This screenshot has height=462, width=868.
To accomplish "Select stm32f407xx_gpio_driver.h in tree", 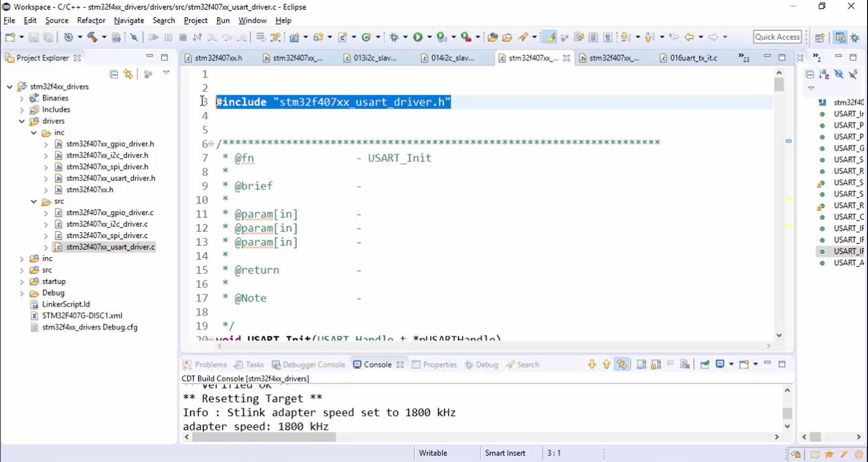I will pos(110,144).
